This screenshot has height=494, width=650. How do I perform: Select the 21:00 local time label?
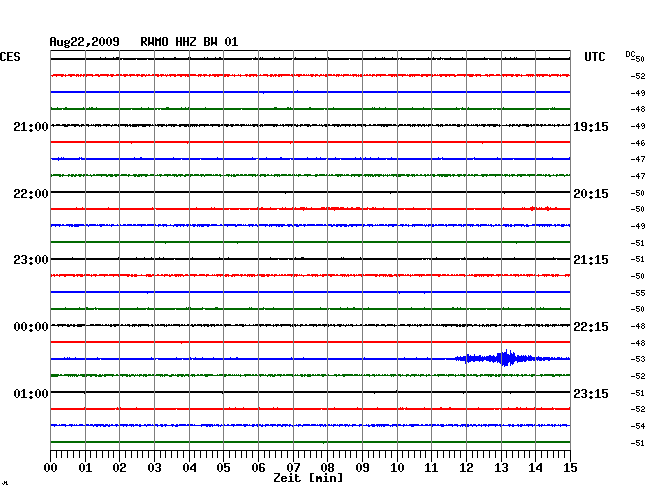tap(31, 127)
